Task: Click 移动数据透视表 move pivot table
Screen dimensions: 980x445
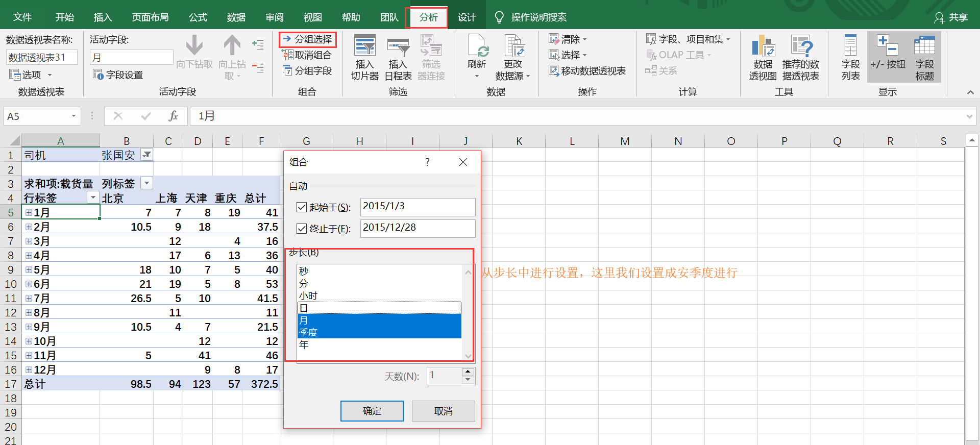Action: (587, 71)
